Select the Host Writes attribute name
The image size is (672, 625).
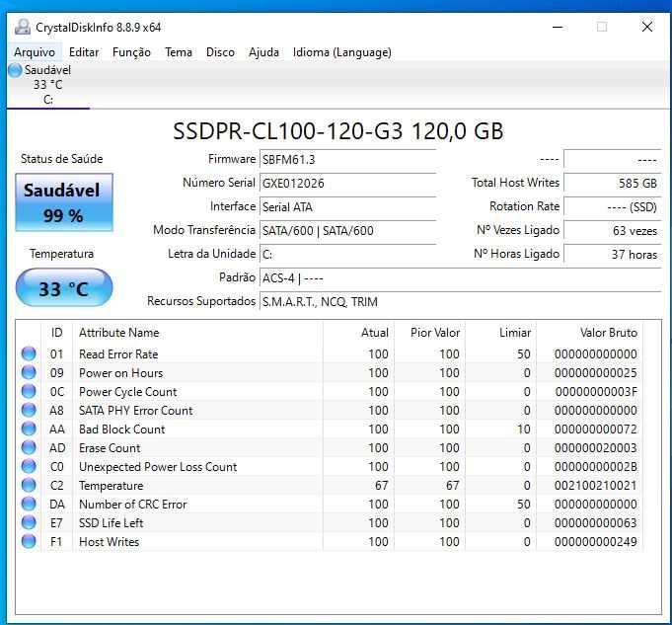coord(109,542)
